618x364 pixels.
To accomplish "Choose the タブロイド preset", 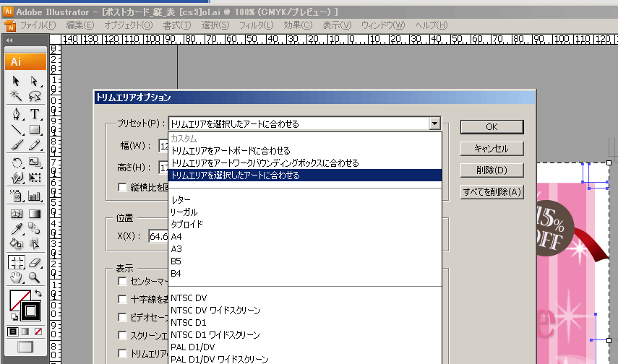I will [x=305, y=225].
